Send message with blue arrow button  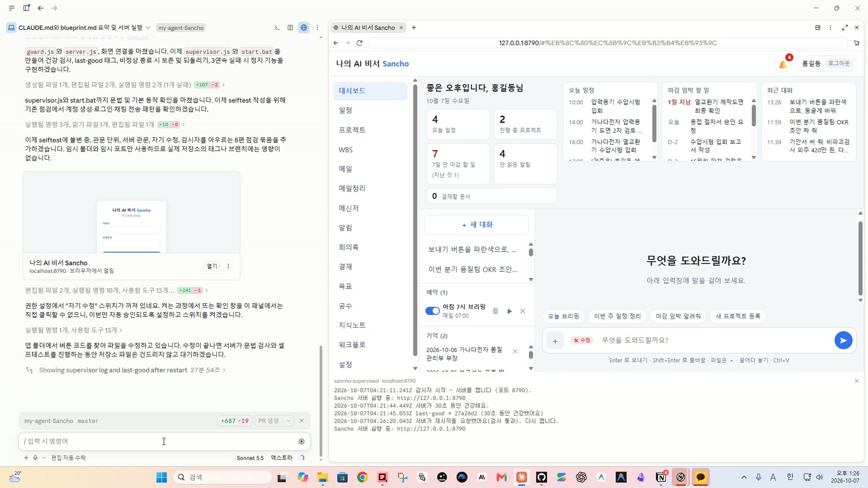(843, 341)
